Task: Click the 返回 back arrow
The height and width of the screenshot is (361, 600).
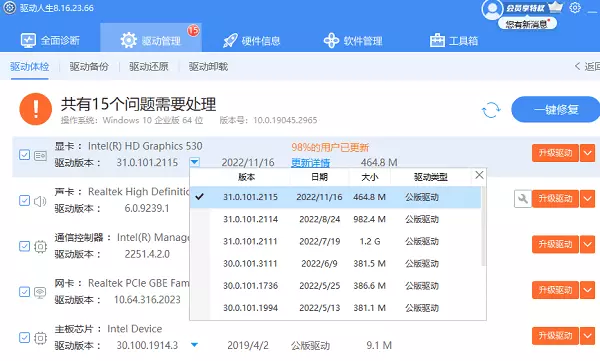Action: pyautogui.click(x=577, y=66)
